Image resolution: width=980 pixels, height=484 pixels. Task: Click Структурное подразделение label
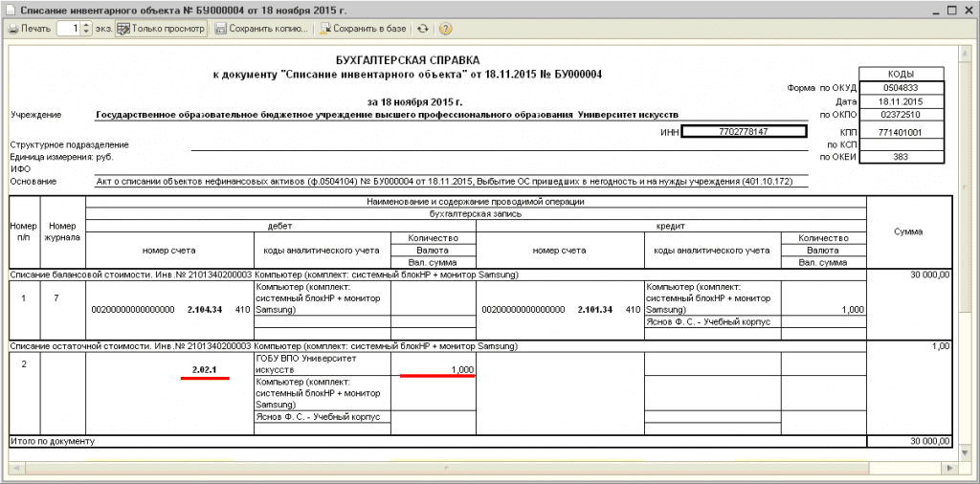[x=69, y=144]
